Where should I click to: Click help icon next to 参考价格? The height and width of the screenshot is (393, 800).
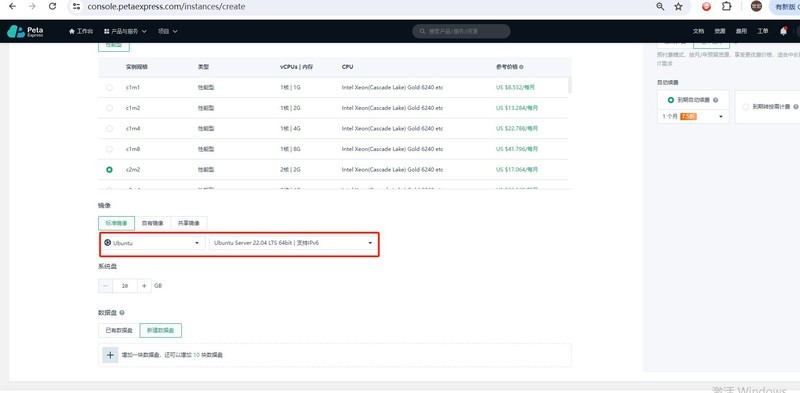click(522, 67)
